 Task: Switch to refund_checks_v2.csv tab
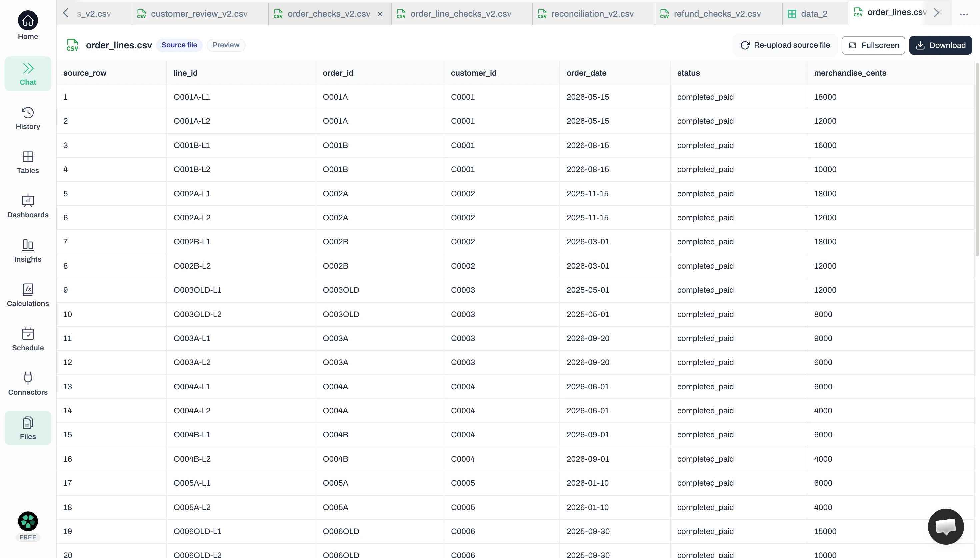(x=718, y=14)
